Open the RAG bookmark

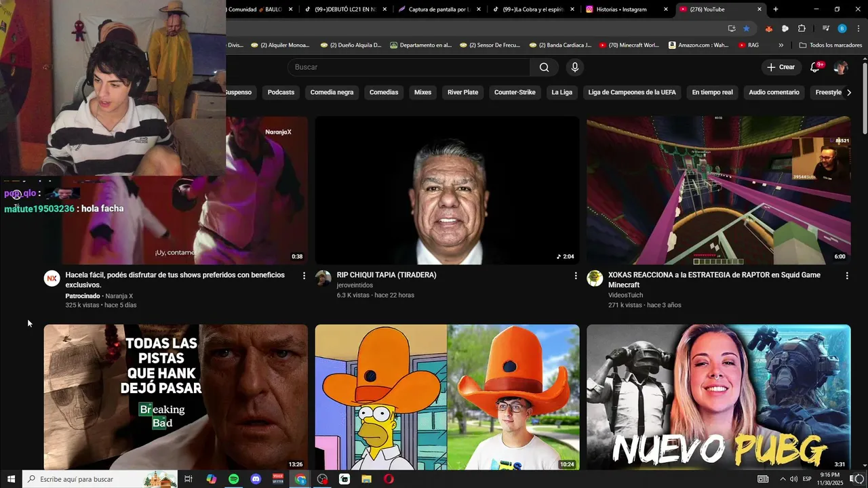(x=748, y=45)
